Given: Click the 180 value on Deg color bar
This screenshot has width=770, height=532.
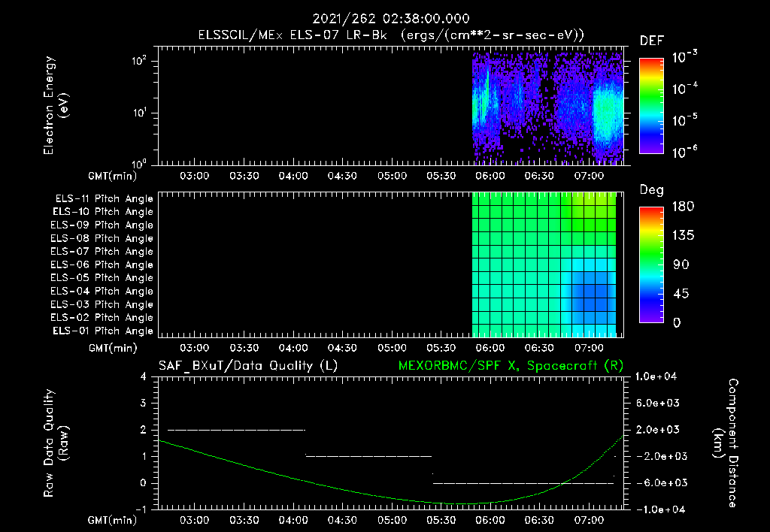Looking at the screenshot, I should 683,207.
